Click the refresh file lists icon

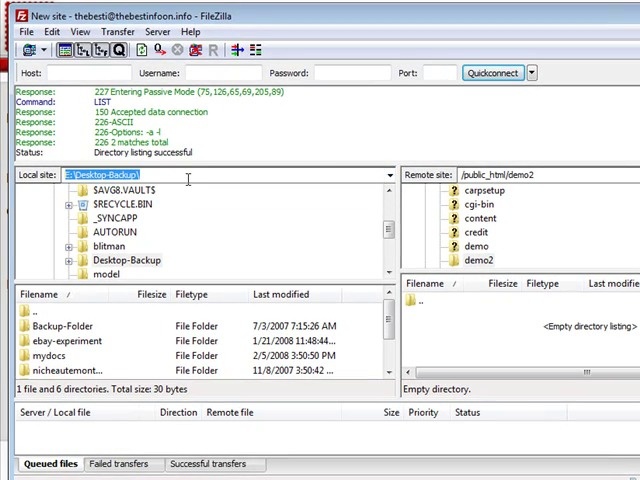(x=141, y=50)
